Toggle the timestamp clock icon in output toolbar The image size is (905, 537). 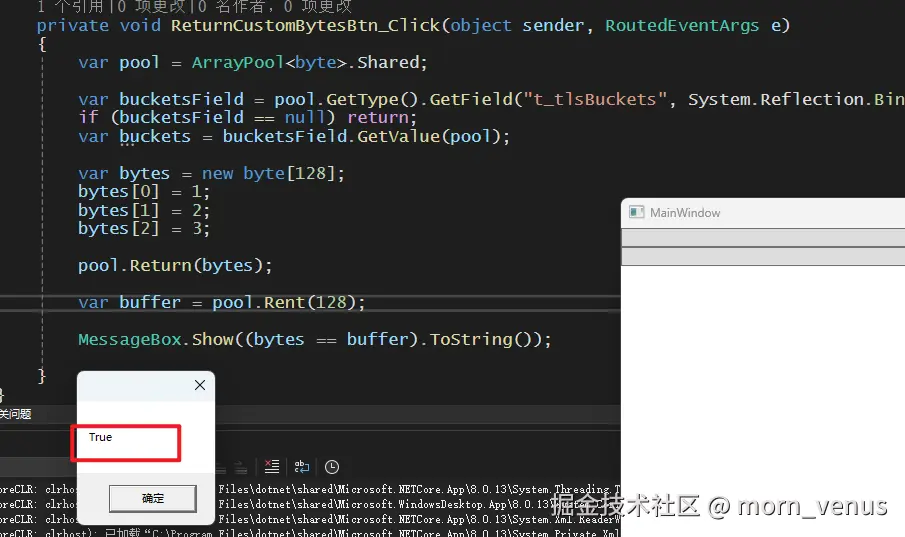coord(332,467)
